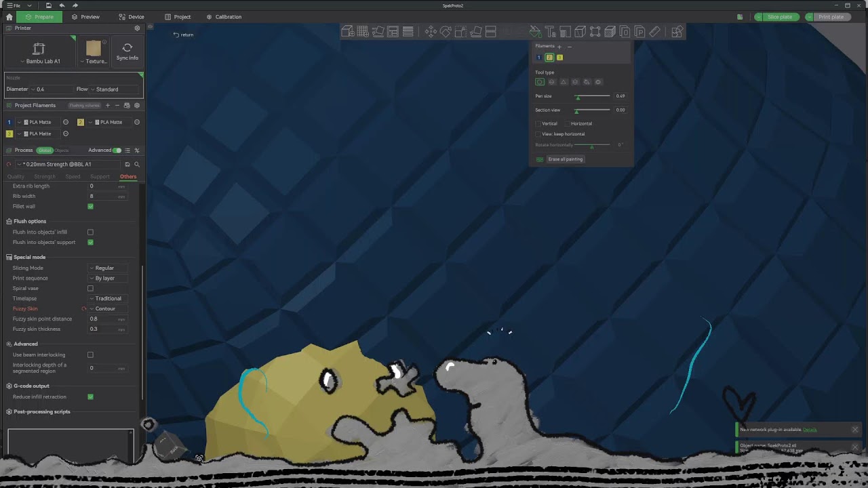The height and width of the screenshot is (488, 868).
Task: Click the Flushing volumes button
Action: pyautogui.click(x=84, y=105)
